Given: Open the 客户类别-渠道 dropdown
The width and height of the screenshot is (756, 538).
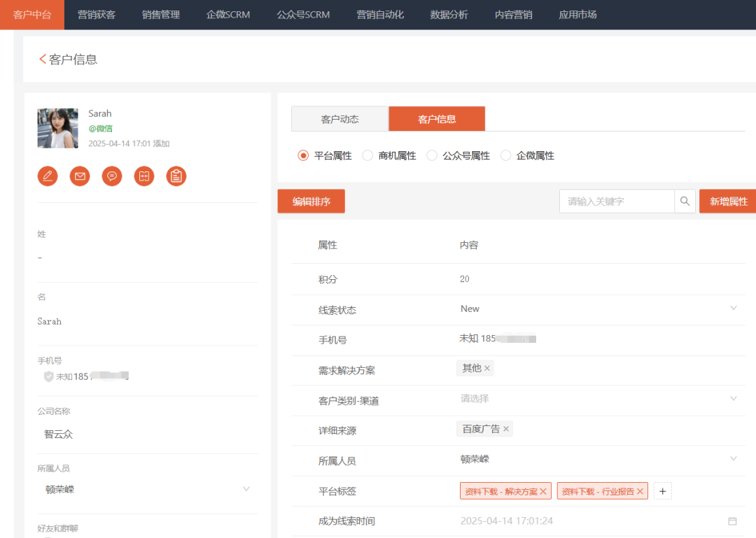Looking at the screenshot, I should point(733,399).
